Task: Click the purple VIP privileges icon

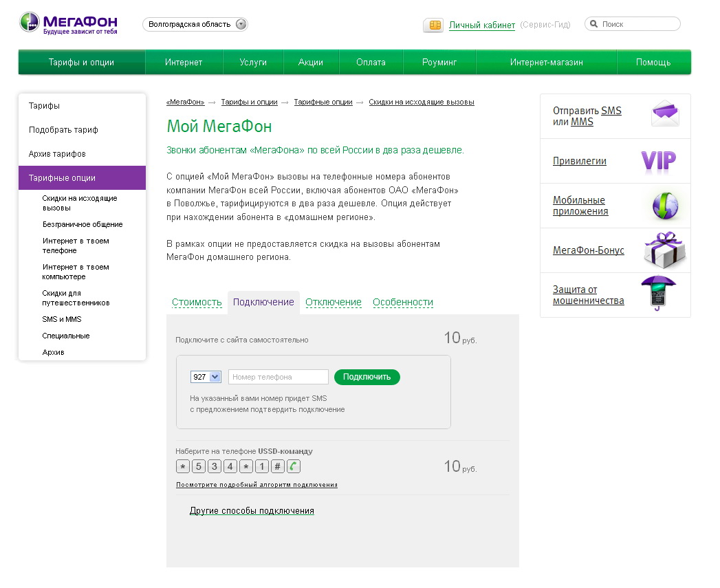Action: coord(658,161)
